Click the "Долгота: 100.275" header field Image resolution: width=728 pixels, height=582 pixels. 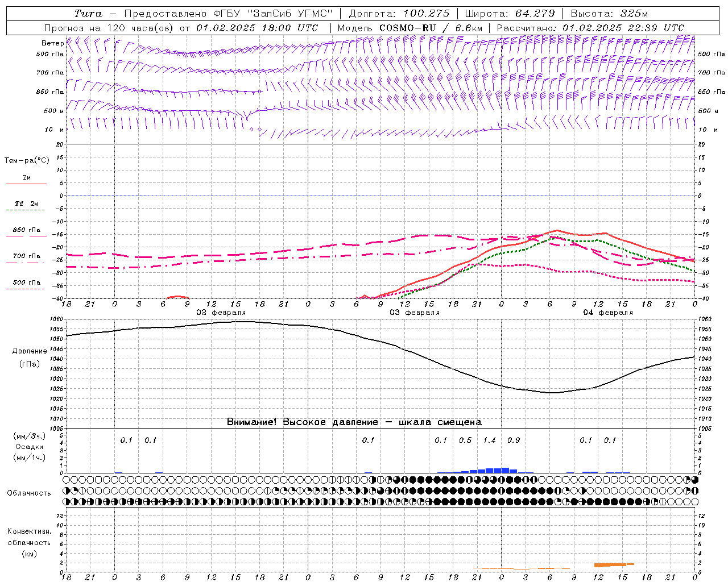click(x=399, y=14)
